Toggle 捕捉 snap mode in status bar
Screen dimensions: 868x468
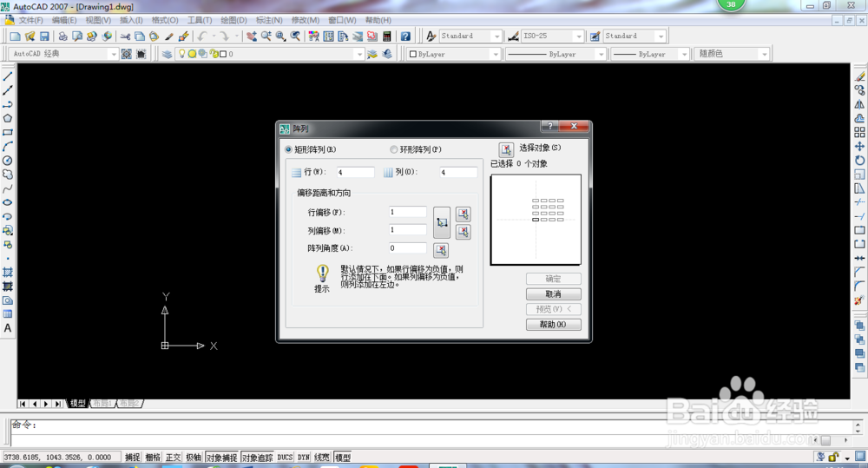click(x=132, y=458)
